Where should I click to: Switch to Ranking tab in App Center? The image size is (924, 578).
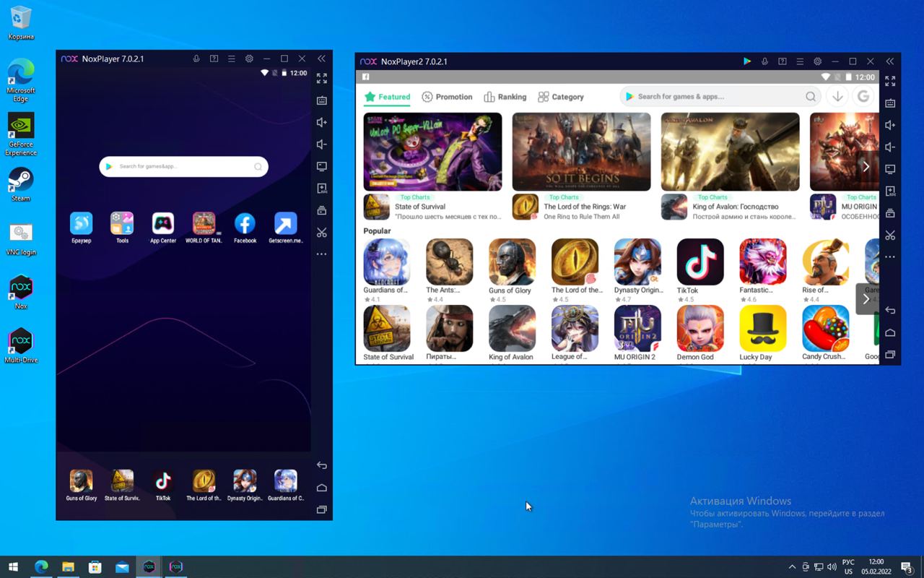point(505,97)
